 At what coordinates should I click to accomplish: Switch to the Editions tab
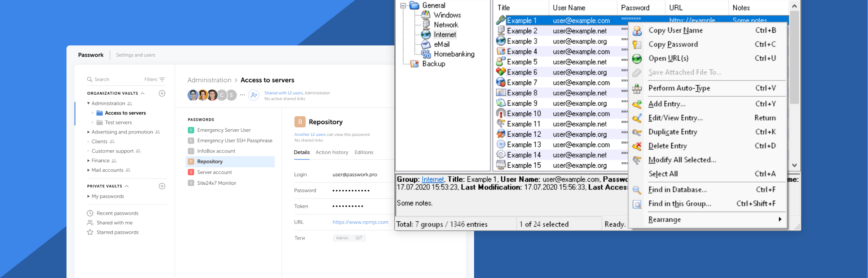pyautogui.click(x=364, y=152)
